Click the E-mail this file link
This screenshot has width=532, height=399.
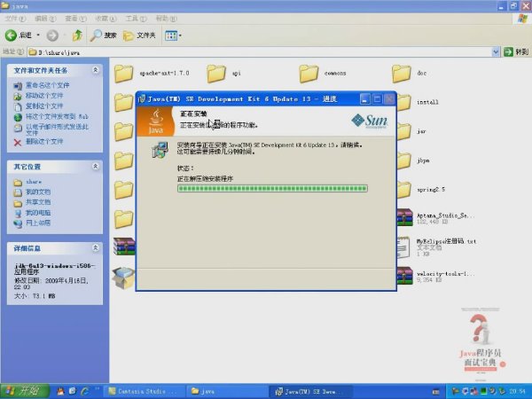point(57,129)
